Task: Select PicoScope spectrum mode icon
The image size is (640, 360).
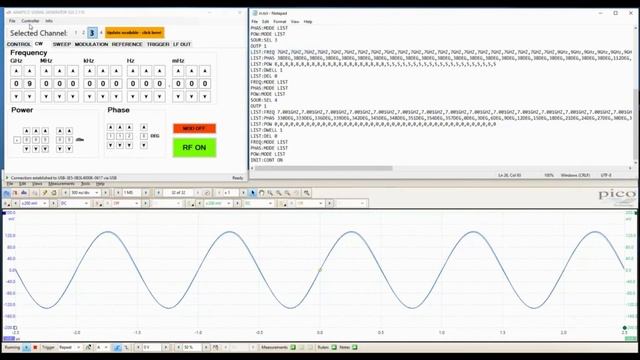Action: coord(24,193)
